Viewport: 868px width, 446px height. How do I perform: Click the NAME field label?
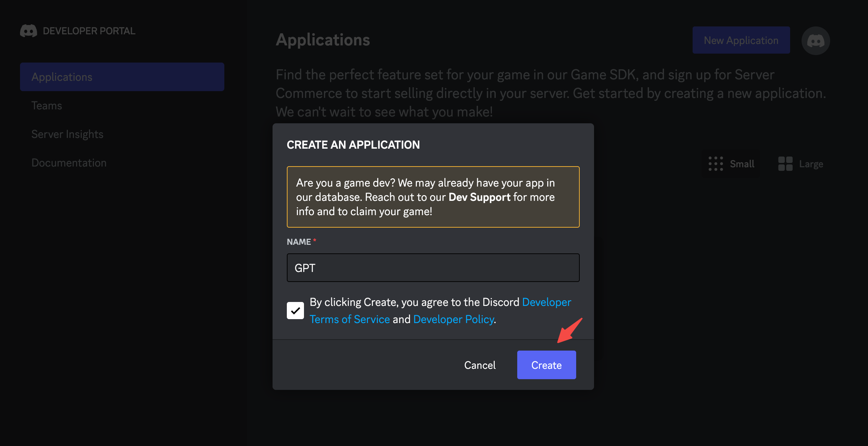tap(299, 242)
